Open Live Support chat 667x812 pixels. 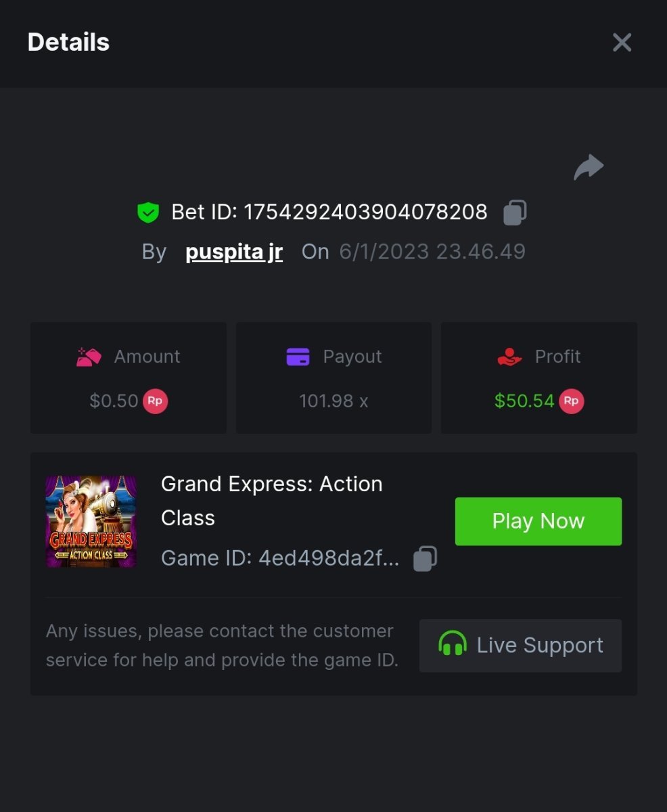tap(520, 646)
